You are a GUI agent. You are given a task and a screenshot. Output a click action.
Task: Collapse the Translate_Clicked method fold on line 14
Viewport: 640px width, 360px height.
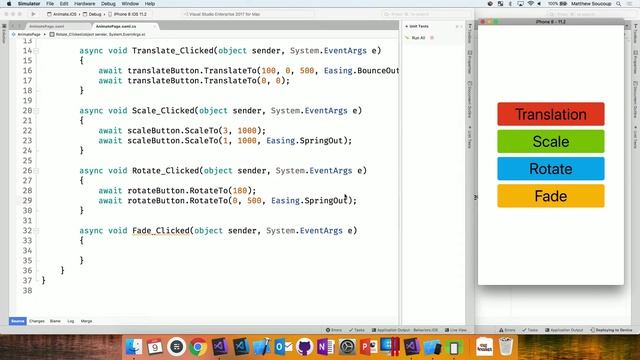pos(36,51)
